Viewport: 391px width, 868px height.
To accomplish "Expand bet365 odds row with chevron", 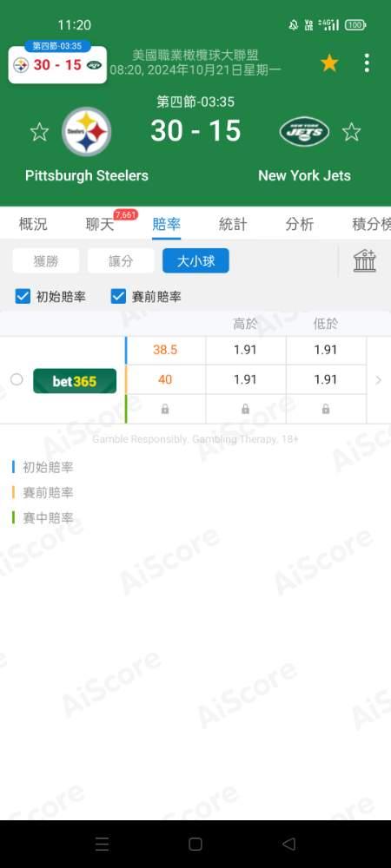I will pos(379,380).
